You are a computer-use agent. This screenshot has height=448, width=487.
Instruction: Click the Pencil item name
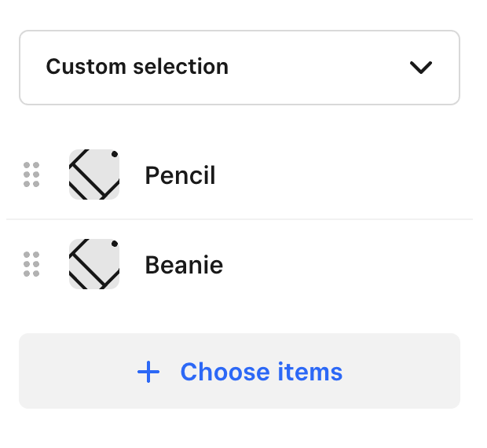coord(180,175)
